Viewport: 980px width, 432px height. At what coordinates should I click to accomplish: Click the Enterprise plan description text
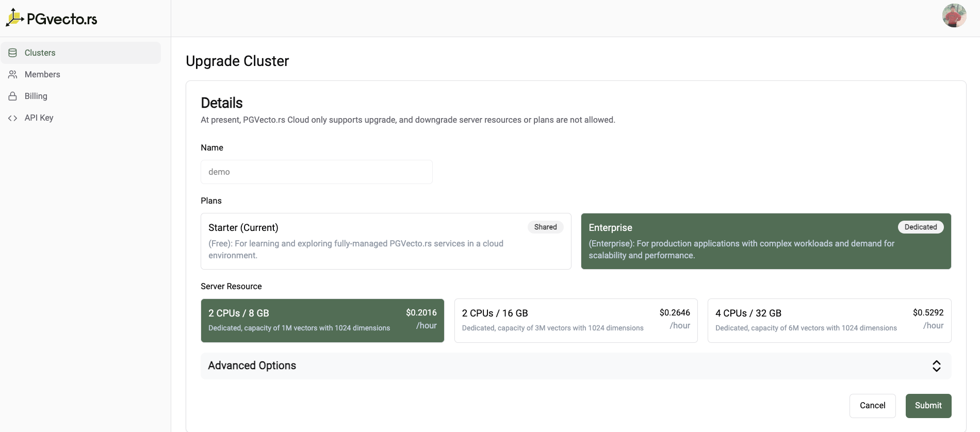tap(742, 250)
